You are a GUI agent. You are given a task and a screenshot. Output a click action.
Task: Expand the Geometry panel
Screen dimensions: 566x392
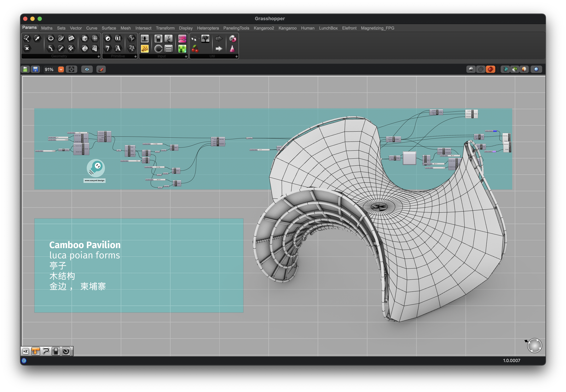tap(99, 56)
